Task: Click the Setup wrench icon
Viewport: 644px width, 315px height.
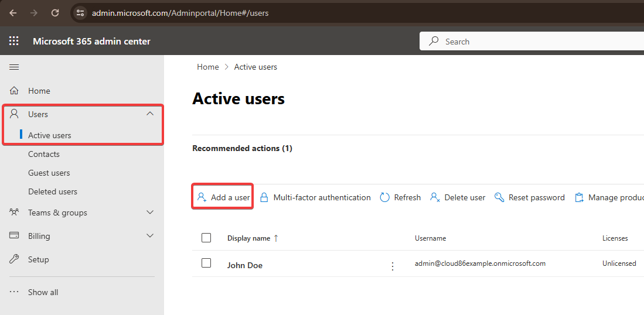Action: pos(14,259)
